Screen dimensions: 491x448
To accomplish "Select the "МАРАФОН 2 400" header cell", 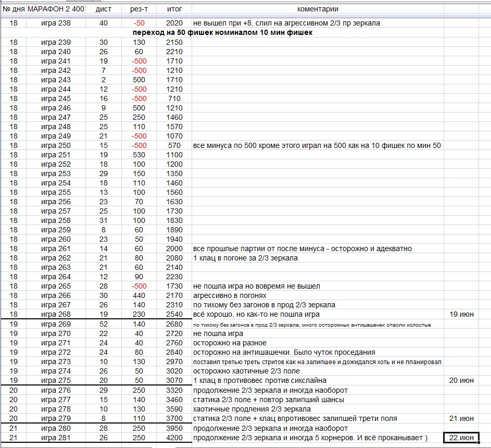I will pyautogui.click(x=56, y=9).
